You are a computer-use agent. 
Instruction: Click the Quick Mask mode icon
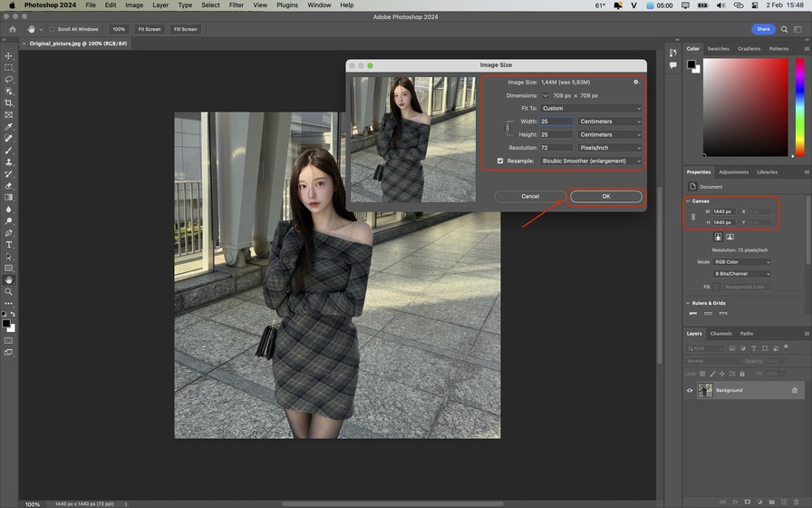click(9, 340)
